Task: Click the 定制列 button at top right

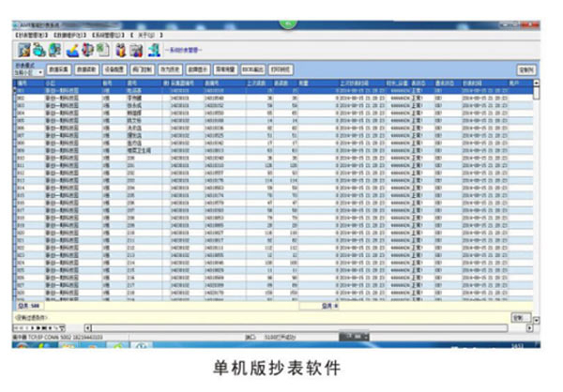Action: click(x=526, y=69)
